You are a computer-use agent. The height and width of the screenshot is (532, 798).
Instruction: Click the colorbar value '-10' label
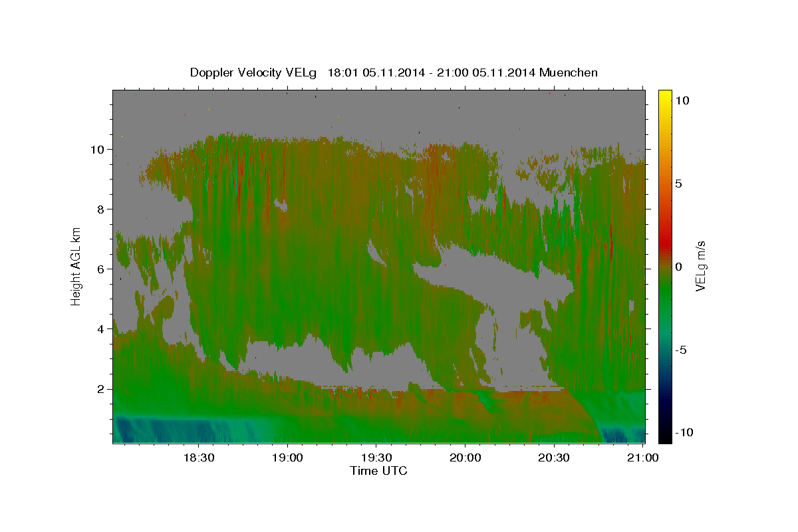click(x=684, y=433)
